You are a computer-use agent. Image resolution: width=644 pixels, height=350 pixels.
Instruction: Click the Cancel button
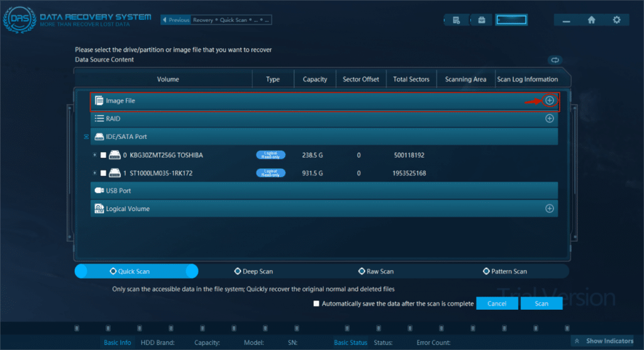coord(496,304)
